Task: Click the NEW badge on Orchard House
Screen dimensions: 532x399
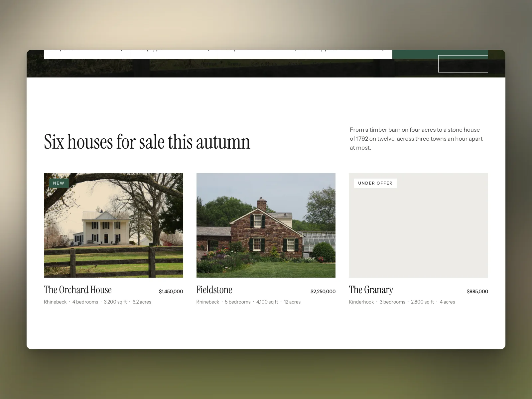Action: tap(59, 183)
